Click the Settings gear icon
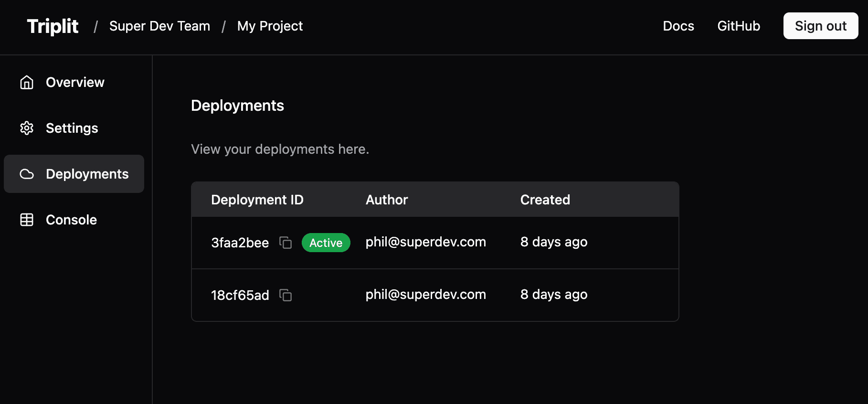Screen dimensions: 868x404 pos(27,128)
